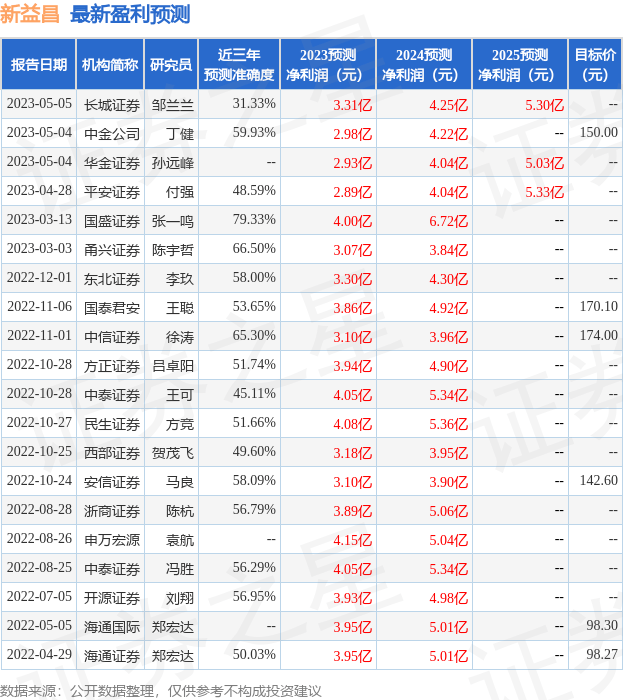Click the 2023预测净利润 column header
The width and height of the screenshot is (623, 700).
(328, 64)
